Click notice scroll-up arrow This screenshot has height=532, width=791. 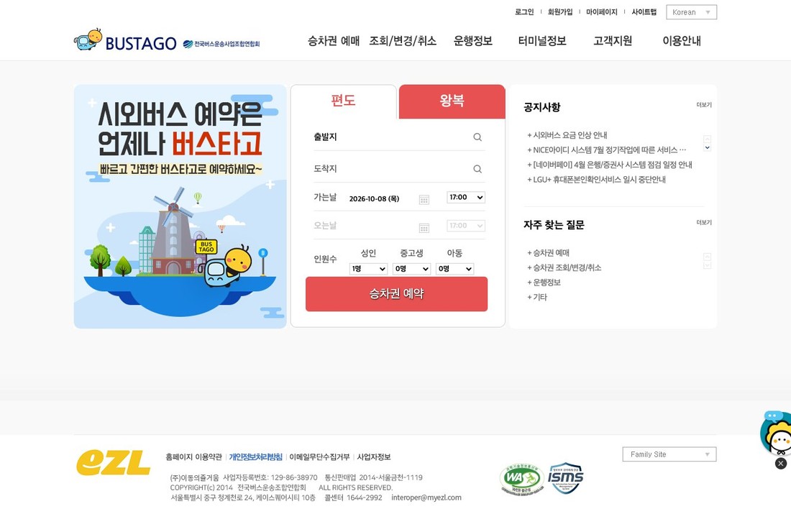pos(708,139)
